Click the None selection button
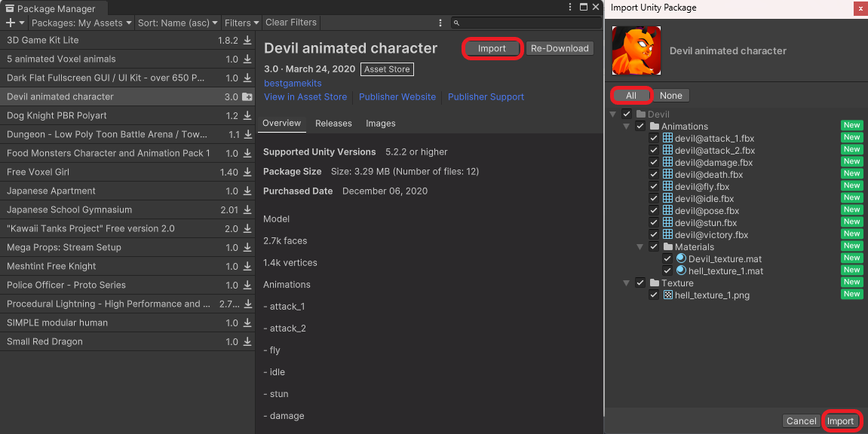This screenshot has width=868, height=434. (671, 96)
